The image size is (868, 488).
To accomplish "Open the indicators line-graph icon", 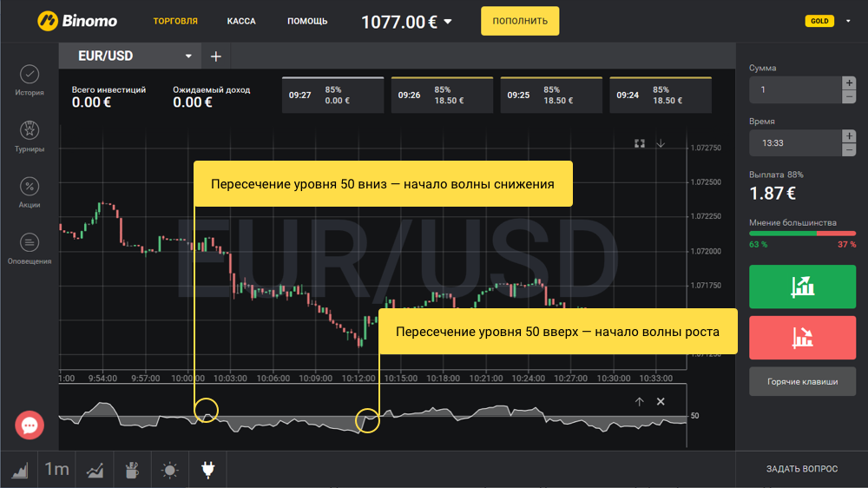I will point(95,470).
